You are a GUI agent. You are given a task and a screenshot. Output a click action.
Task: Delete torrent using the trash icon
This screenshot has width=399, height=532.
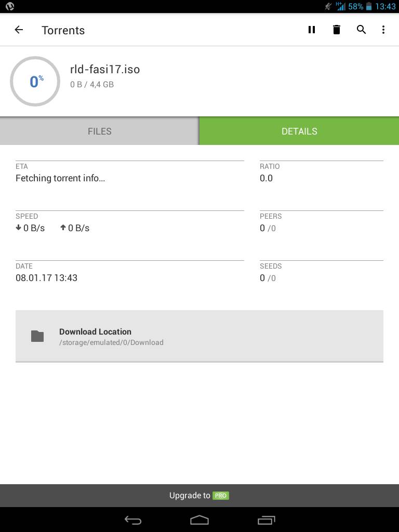tap(336, 30)
